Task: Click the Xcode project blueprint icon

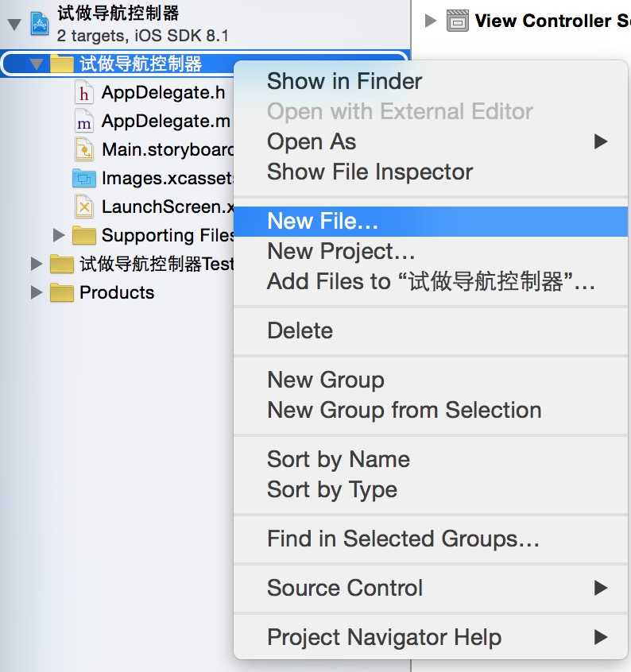Action: [x=39, y=23]
